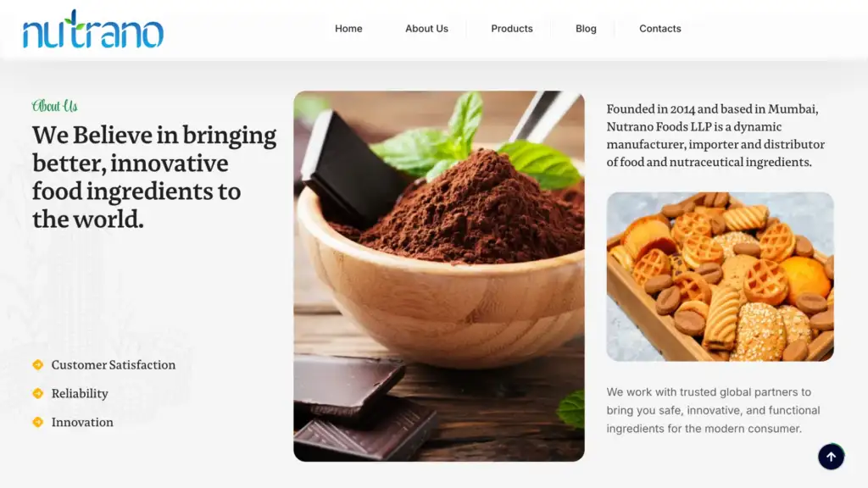Select the Innovation list item text
The width and height of the screenshot is (868, 488).
click(82, 422)
